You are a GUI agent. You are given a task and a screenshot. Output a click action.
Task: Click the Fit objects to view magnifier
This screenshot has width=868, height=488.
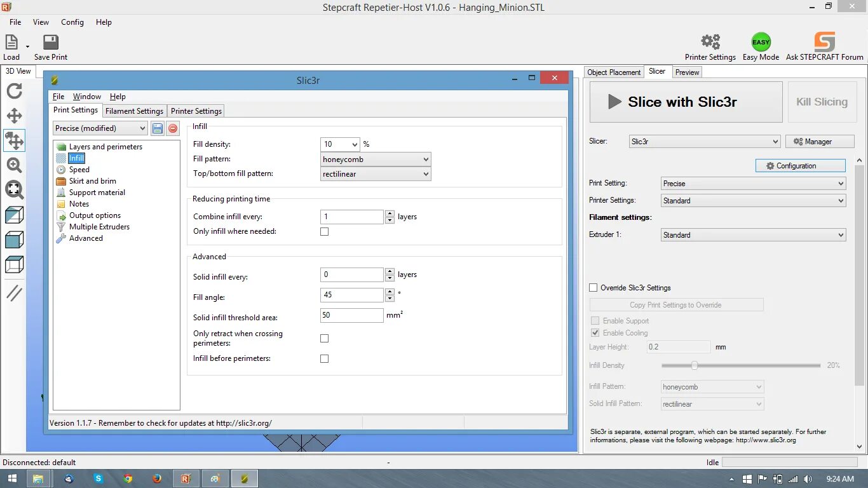14,189
